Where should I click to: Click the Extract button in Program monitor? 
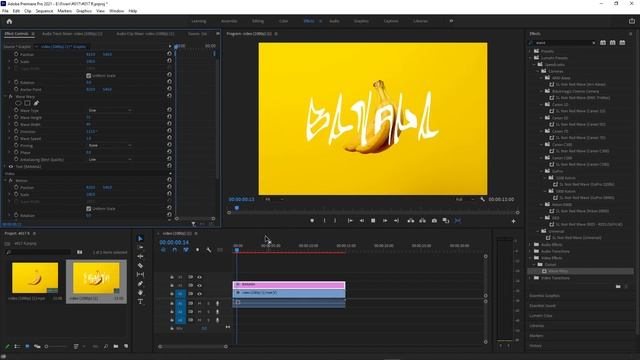pyautogui.click(x=422, y=221)
